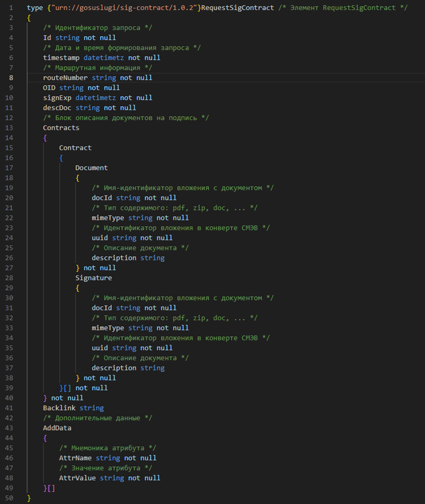Click the AddData identifier
The image size is (425, 504).
point(57,428)
